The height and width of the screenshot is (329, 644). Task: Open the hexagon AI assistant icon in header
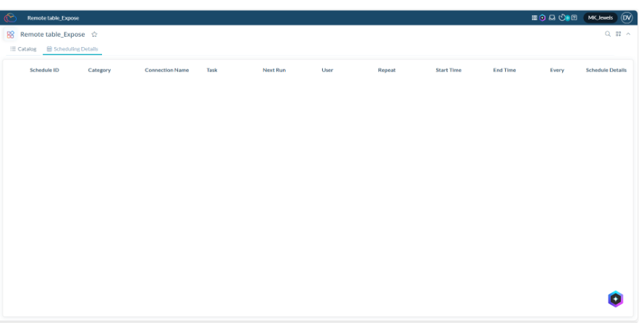click(543, 17)
